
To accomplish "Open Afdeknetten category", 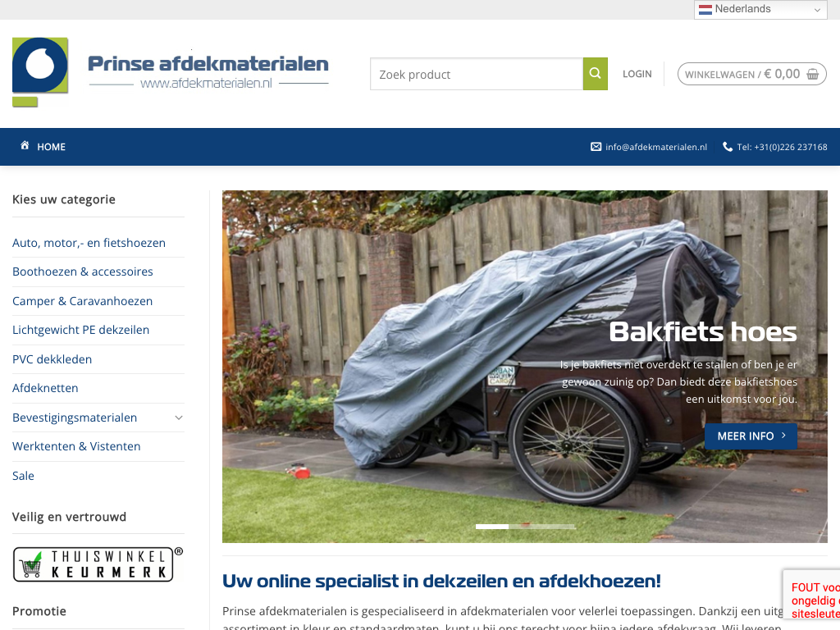I will (x=45, y=388).
